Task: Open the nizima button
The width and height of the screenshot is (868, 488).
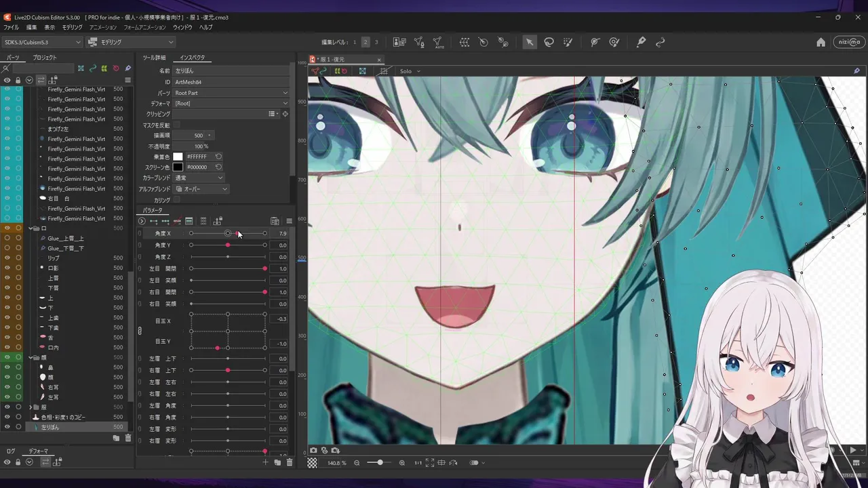Action: tap(848, 42)
